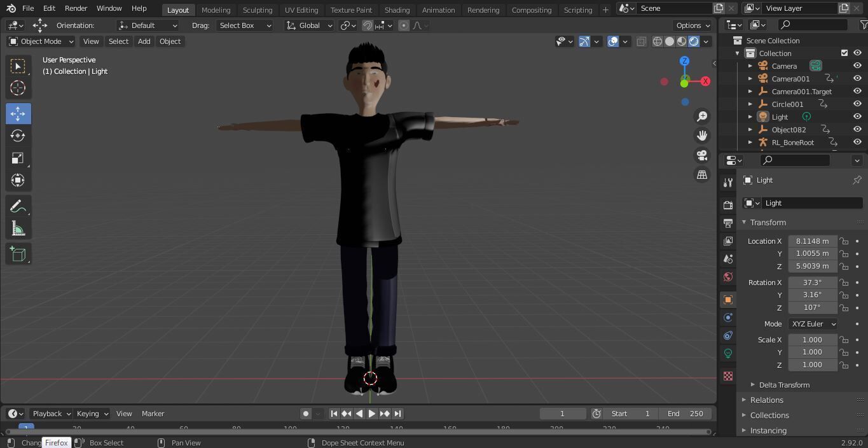868x448 pixels.
Task: Open the Object Mode dropdown
Action: pos(41,41)
